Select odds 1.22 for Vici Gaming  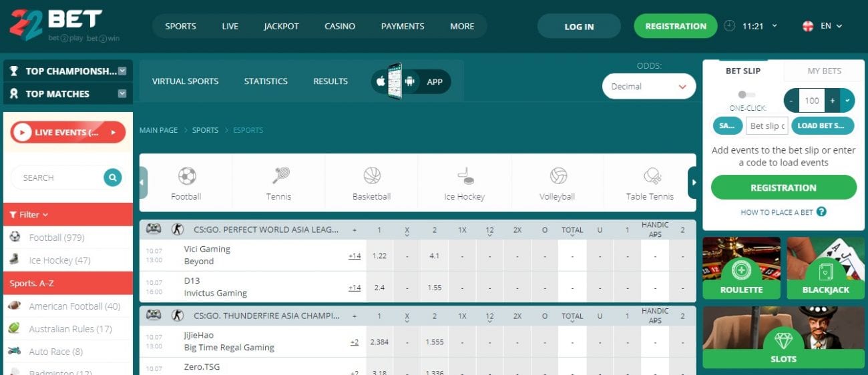point(379,256)
